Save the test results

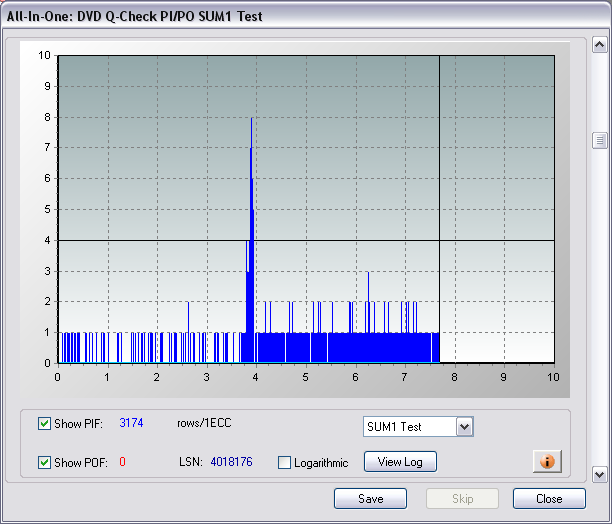(370, 499)
